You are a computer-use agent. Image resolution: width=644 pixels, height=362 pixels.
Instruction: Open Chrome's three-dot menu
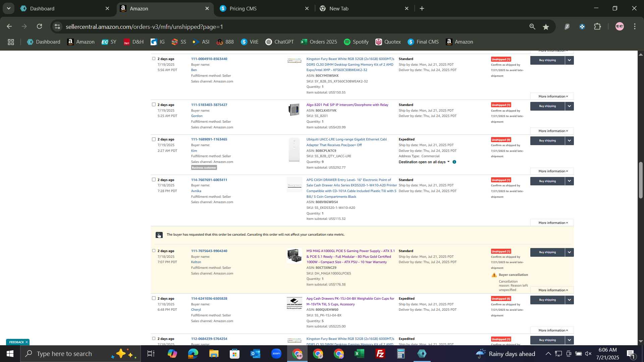635,26
